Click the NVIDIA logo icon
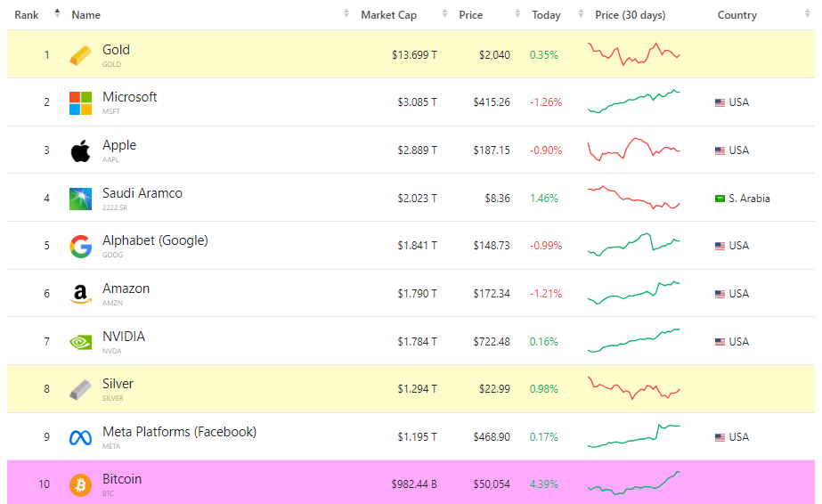The height and width of the screenshot is (504, 822). tap(81, 343)
